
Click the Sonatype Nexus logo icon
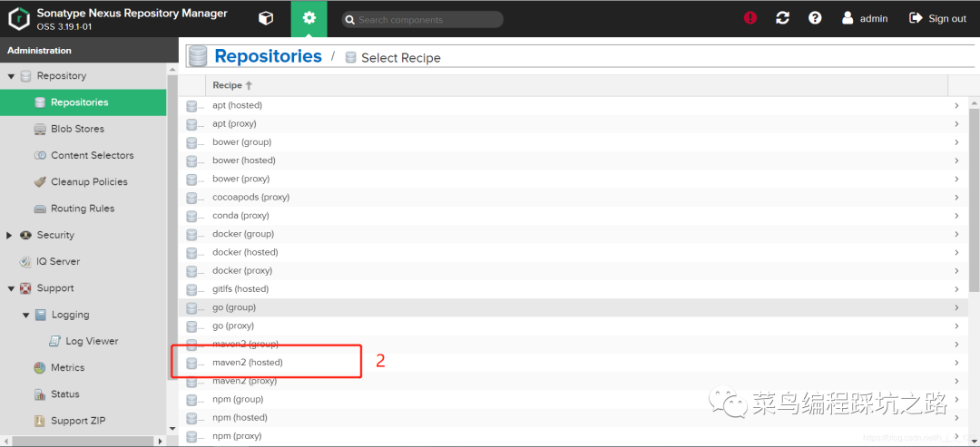coord(19,19)
